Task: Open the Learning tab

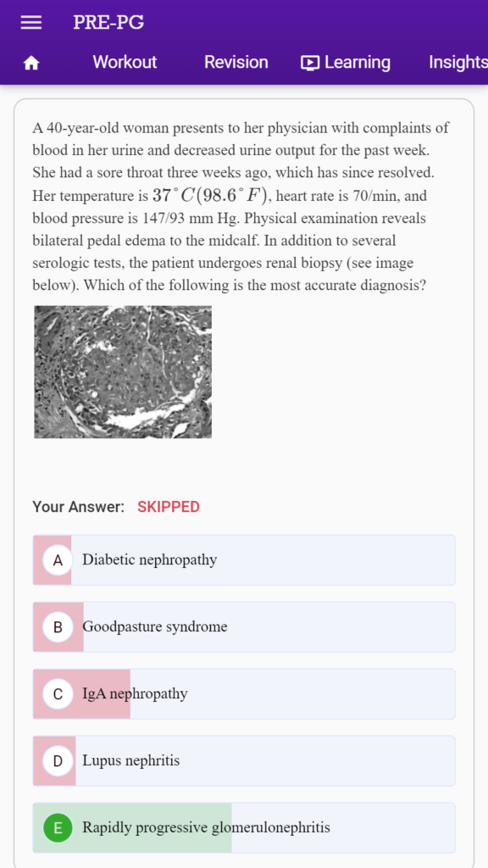Action: click(x=346, y=63)
